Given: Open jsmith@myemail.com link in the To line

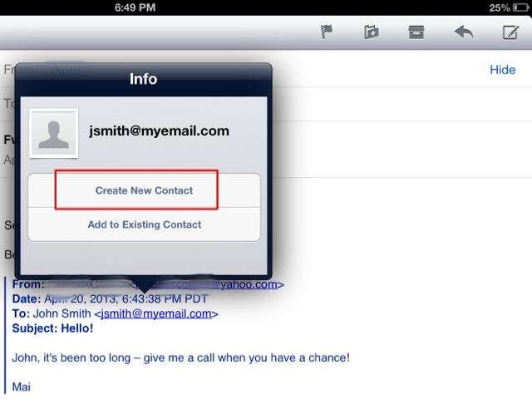Looking at the screenshot, I should tap(156, 313).
